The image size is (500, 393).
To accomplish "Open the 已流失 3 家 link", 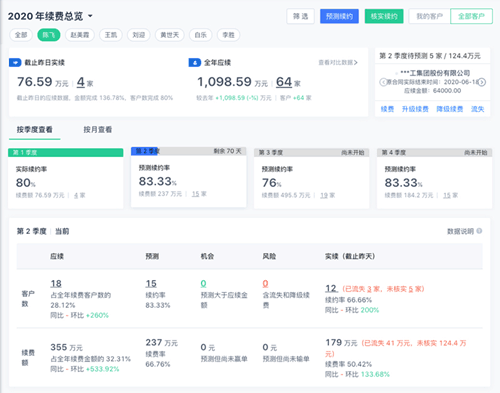I will coord(369,289).
